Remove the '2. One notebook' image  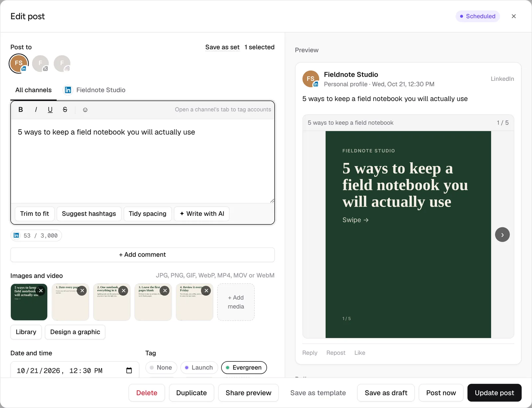[123, 291]
